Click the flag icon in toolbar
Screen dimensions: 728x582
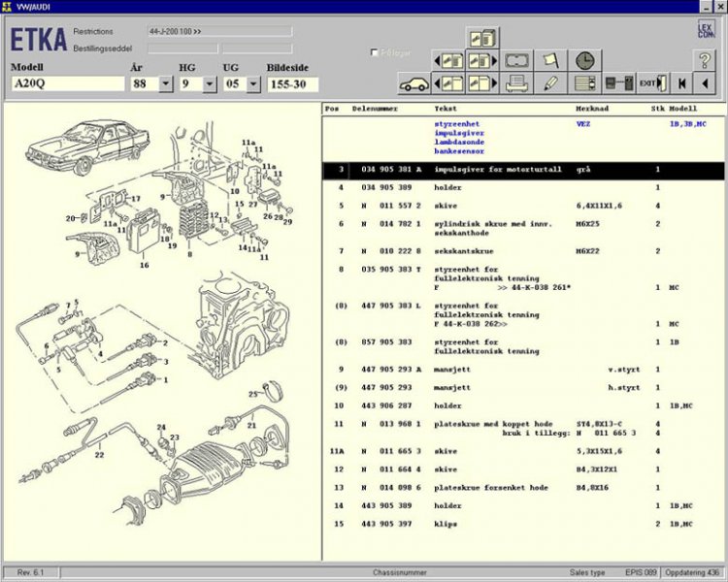551,60
